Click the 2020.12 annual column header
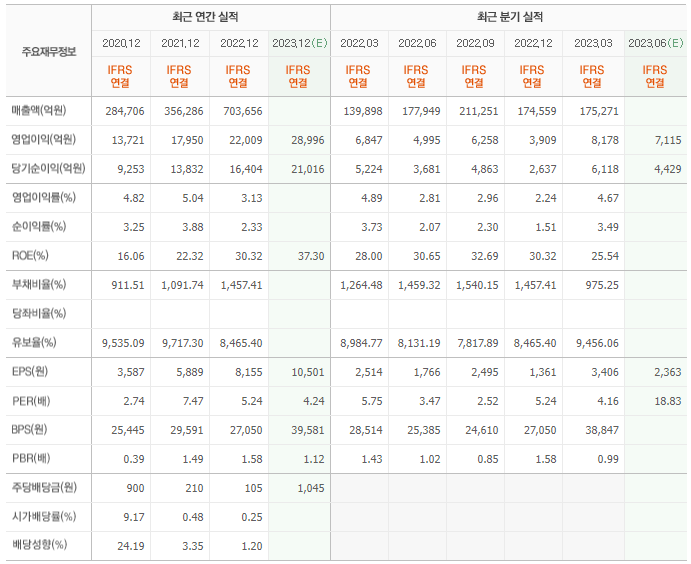The width and height of the screenshot is (691, 564). point(121,43)
